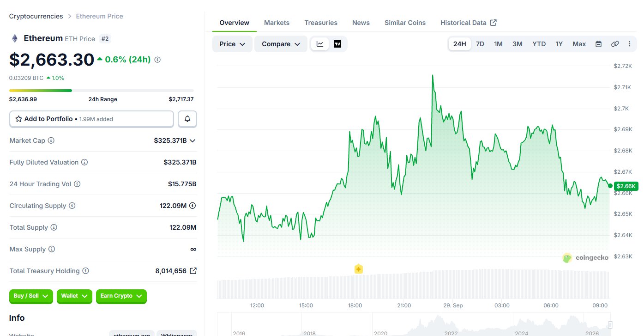Open the Price dropdown
644x336 pixels.
point(232,44)
